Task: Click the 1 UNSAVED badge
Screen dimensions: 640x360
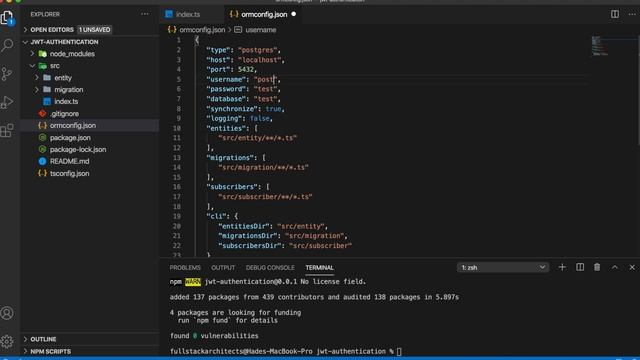Action: click(94, 30)
